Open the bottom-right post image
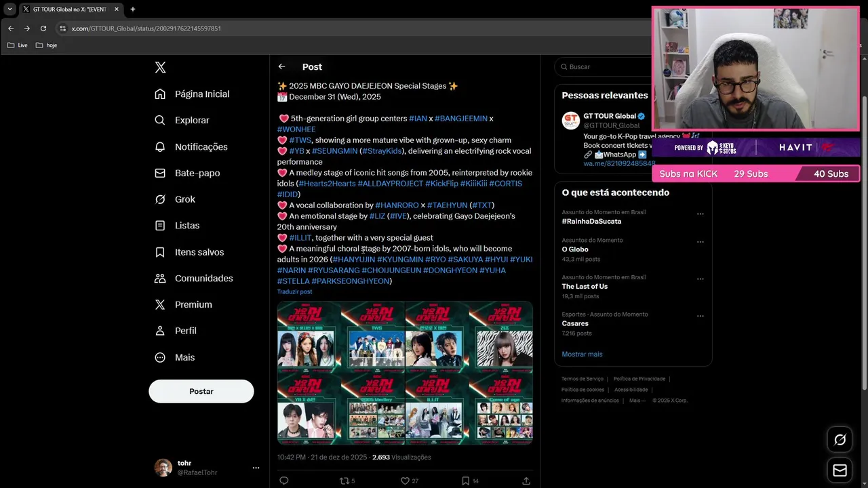Viewport: 868px width, 488px height. click(x=500, y=409)
